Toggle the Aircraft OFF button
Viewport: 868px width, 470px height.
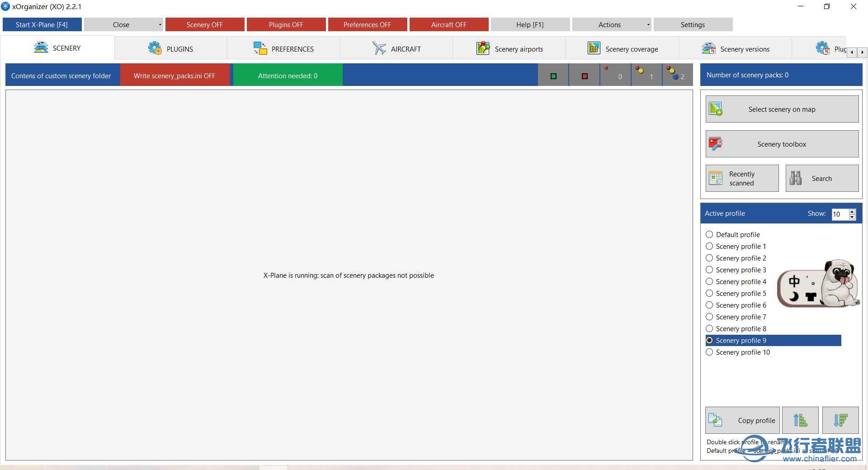point(449,25)
